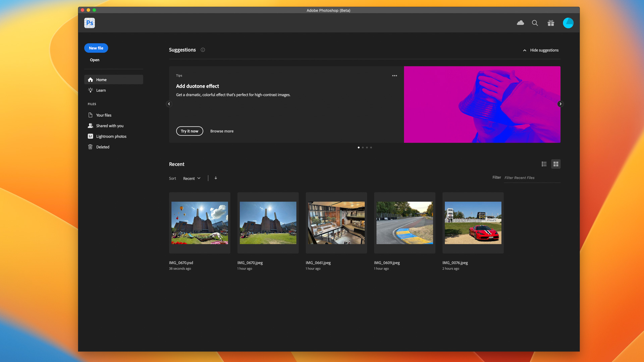Click the Try it now button
Image resolution: width=644 pixels, height=362 pixels.
coord(189,131)
